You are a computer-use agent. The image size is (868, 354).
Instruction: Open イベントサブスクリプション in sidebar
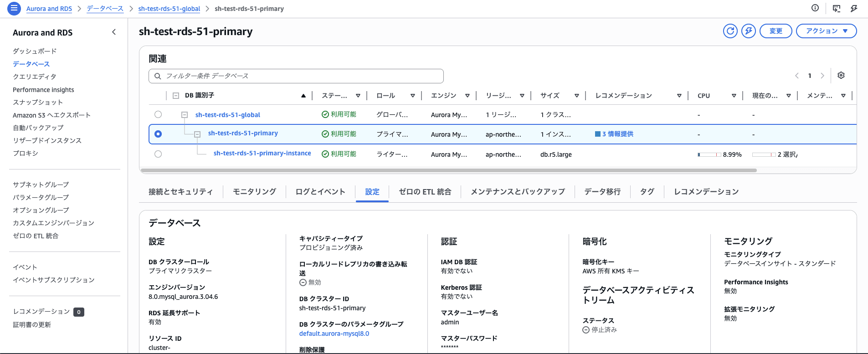coord(54,280)
